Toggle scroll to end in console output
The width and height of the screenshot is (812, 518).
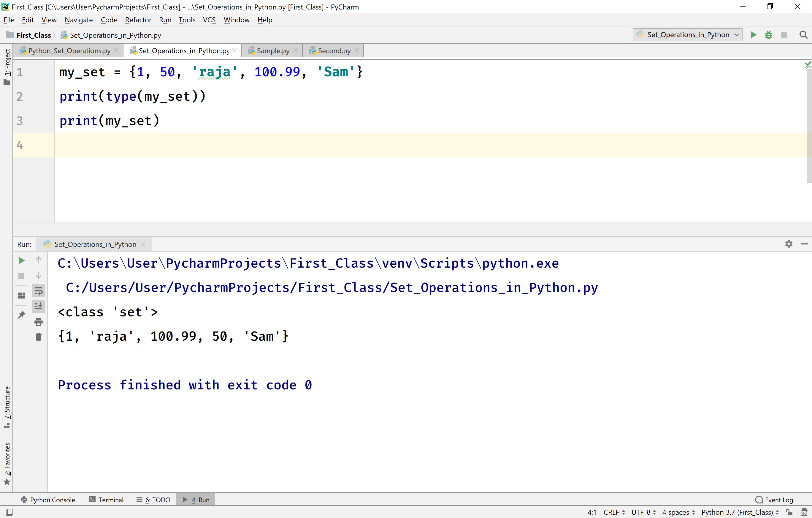coord(39,306)
